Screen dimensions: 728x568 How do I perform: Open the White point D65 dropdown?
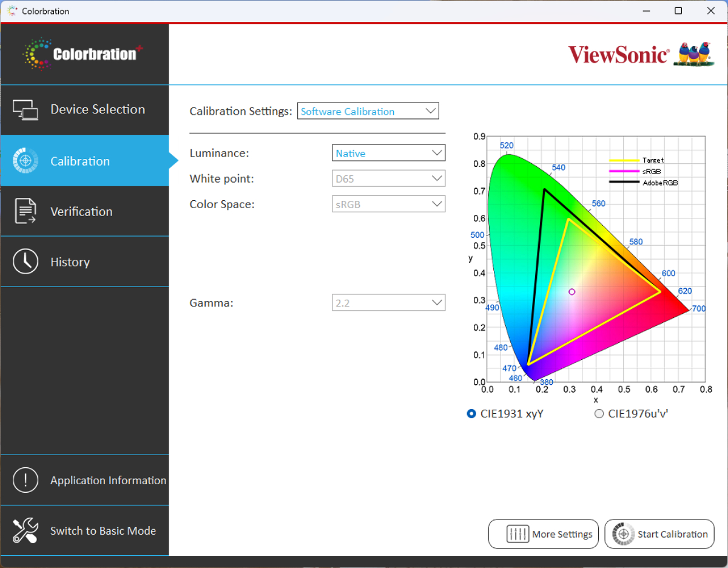388,178
